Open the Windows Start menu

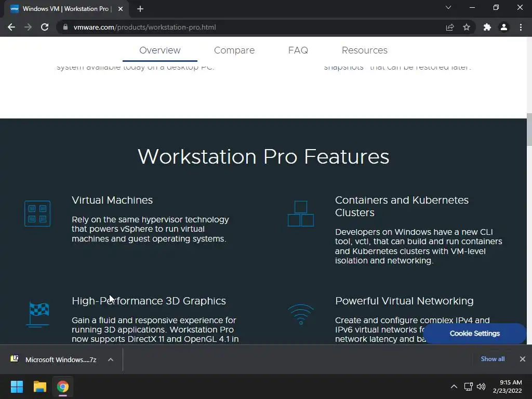click(x=17, y=387)
